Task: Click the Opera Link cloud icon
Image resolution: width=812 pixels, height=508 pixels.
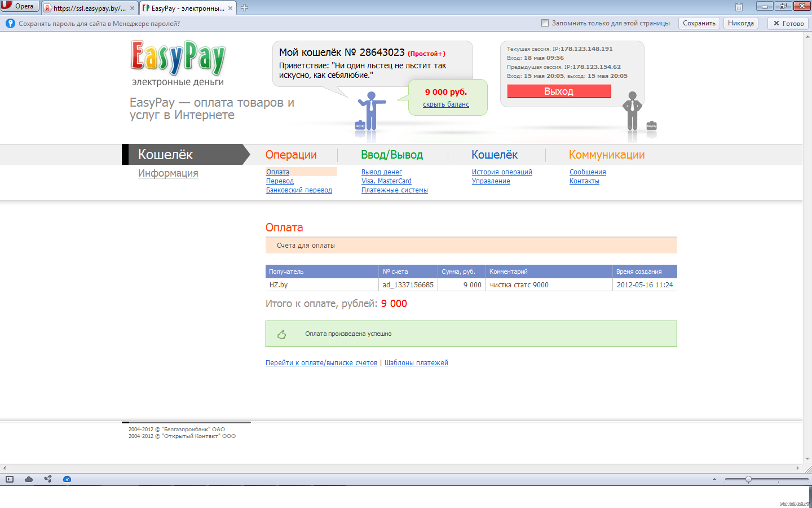Action: [x=29, y=479]
